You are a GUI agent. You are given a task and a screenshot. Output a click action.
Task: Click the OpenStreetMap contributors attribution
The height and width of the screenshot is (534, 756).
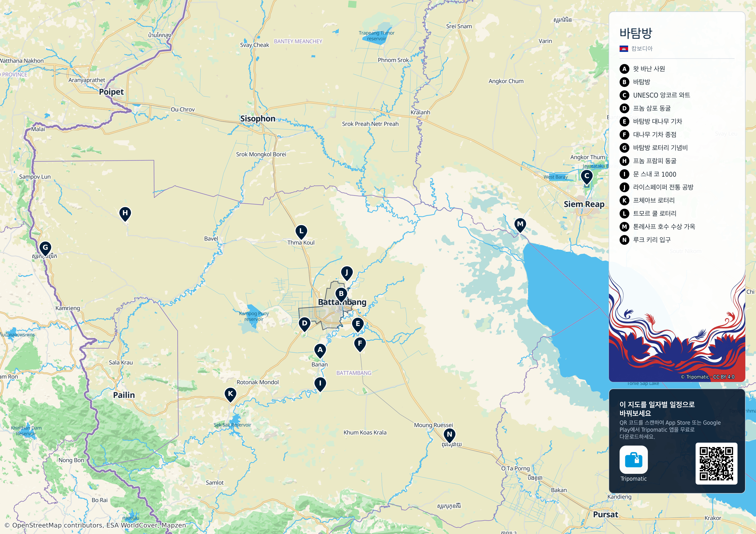pos(95,525)
